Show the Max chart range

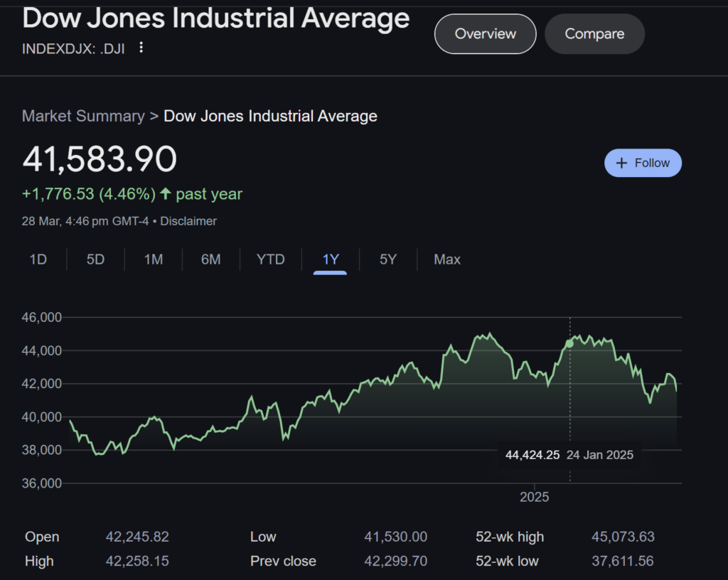point(447,259)
